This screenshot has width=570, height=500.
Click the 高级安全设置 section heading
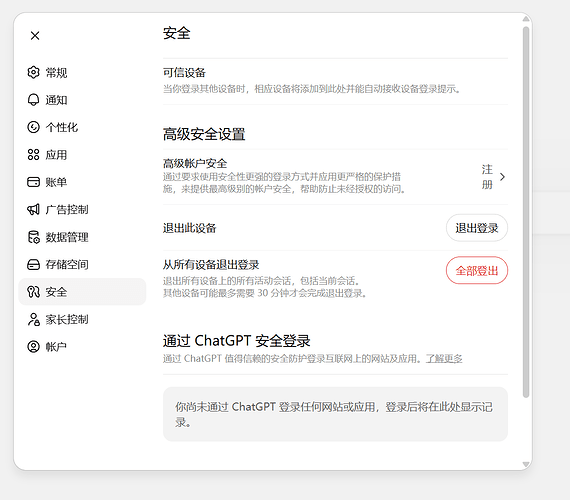[x=204, y=134]
